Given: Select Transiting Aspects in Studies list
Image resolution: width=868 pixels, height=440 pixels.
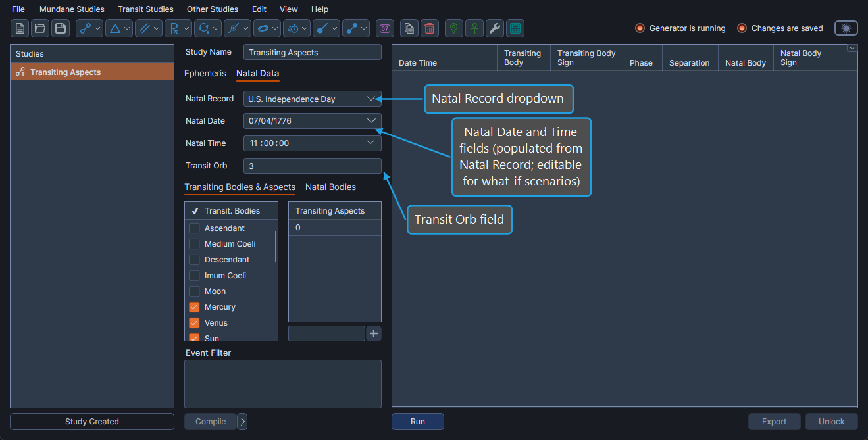Looking at the screenshot, I should (x=92, y=72).
